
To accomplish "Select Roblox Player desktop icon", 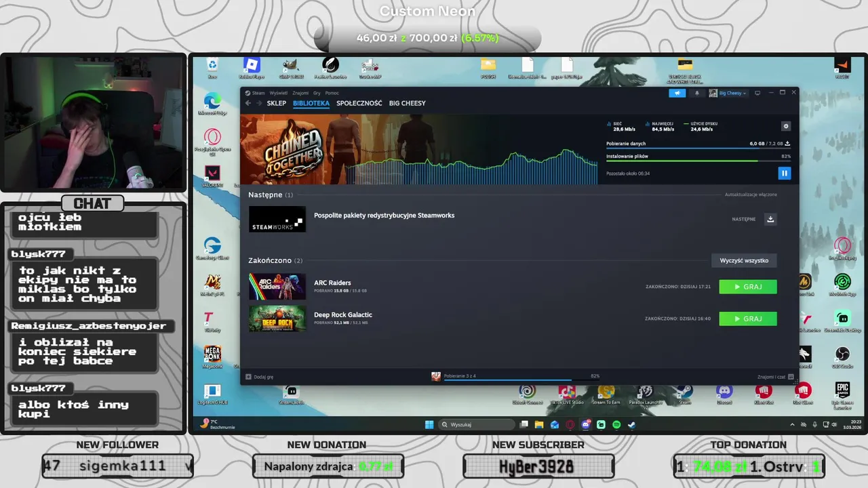I will click(252, 67).
